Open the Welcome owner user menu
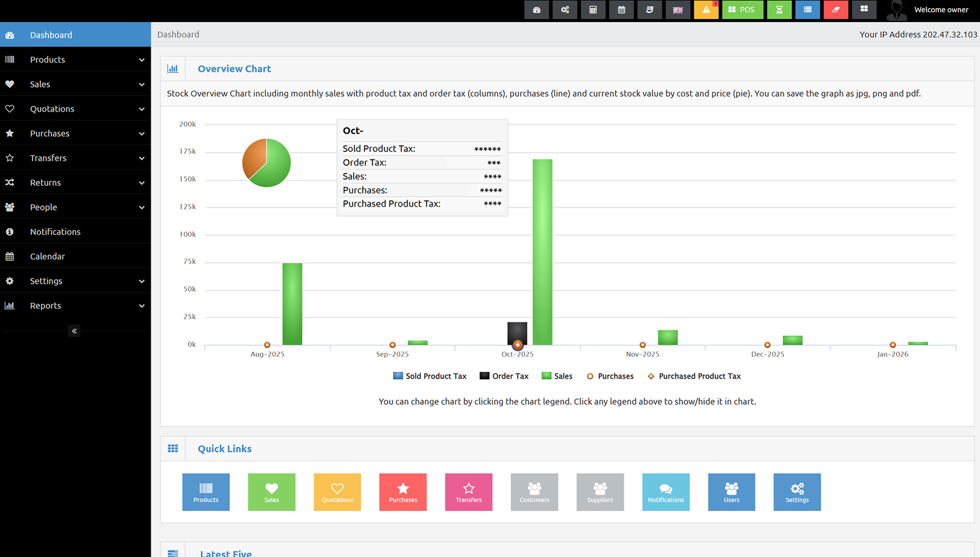 click(931, 10)
